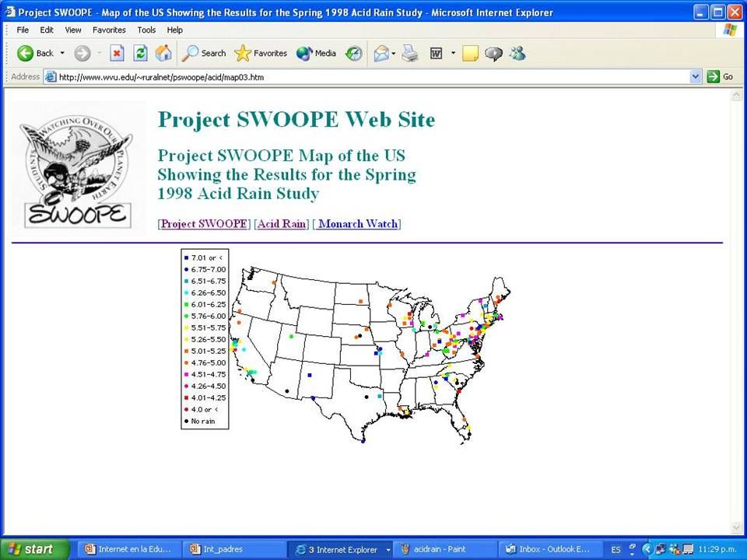Go to the Home page icon
This screenshot has width=747, height=560.
(x=163, y=54)
